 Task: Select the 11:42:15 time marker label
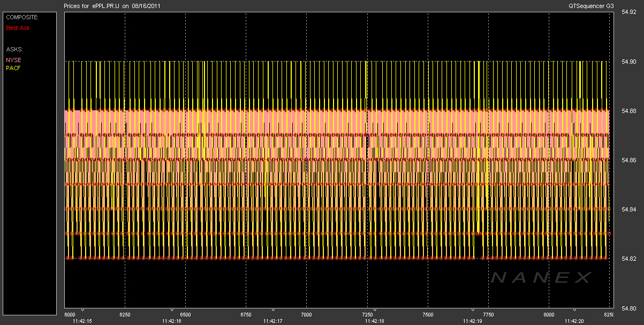tap(82, 321)
